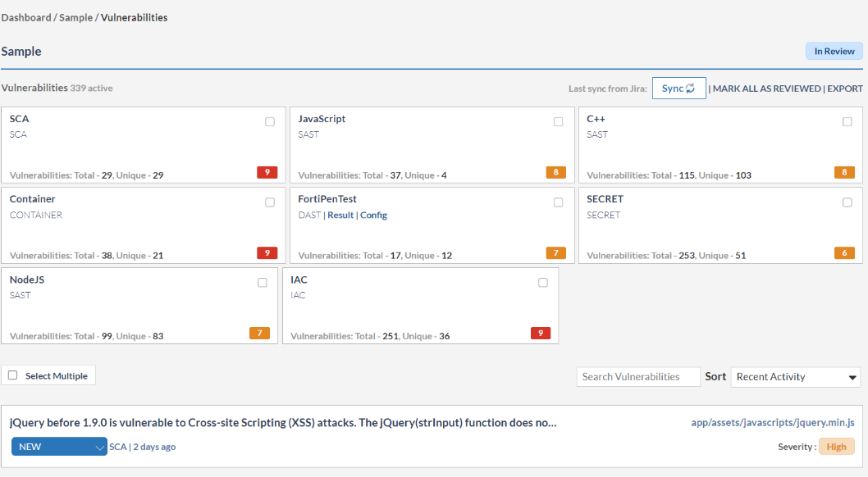Open the jquery.min.js file path link
Screen dimensions: 868x477
coord(773,423)
